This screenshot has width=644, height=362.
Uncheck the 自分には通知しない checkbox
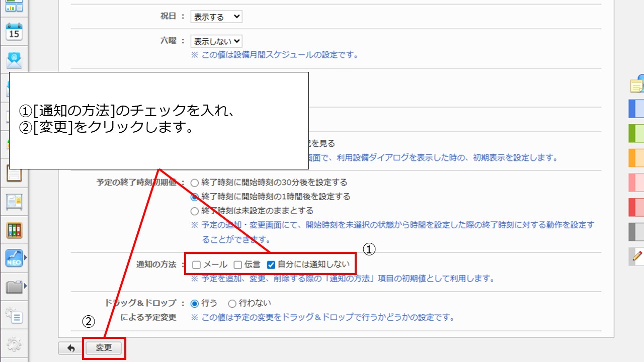coord(271,265)
